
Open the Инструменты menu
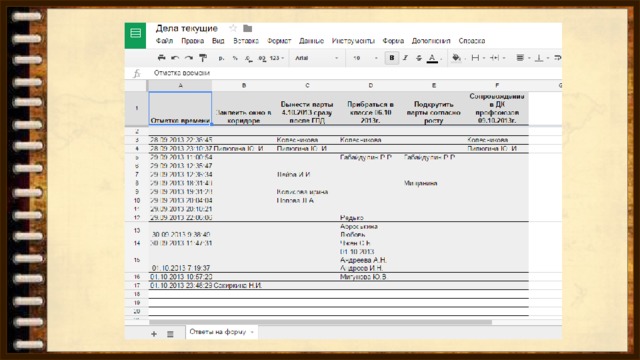(353, 41)
